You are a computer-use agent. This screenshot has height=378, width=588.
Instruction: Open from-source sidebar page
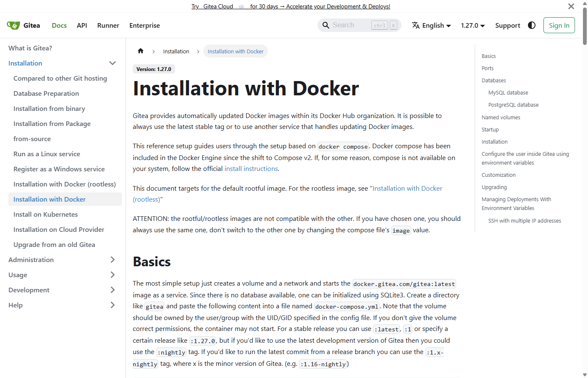click(x=32, y=139)
